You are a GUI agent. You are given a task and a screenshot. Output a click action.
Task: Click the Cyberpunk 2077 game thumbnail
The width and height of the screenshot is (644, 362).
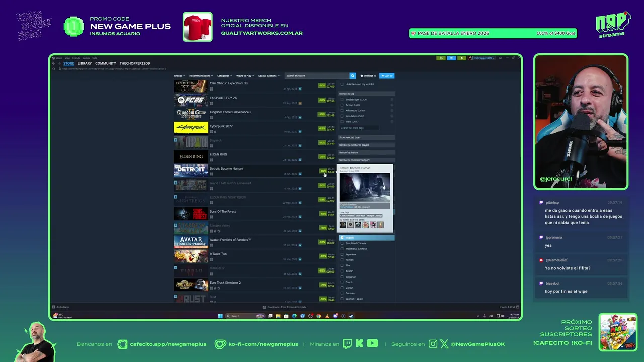[x=191, y=128]
